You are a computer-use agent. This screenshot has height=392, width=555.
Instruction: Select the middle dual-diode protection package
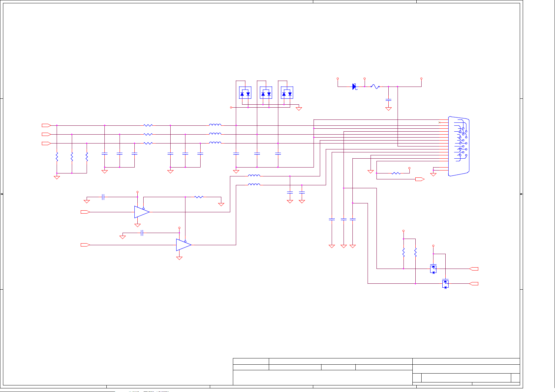[266, 93]
